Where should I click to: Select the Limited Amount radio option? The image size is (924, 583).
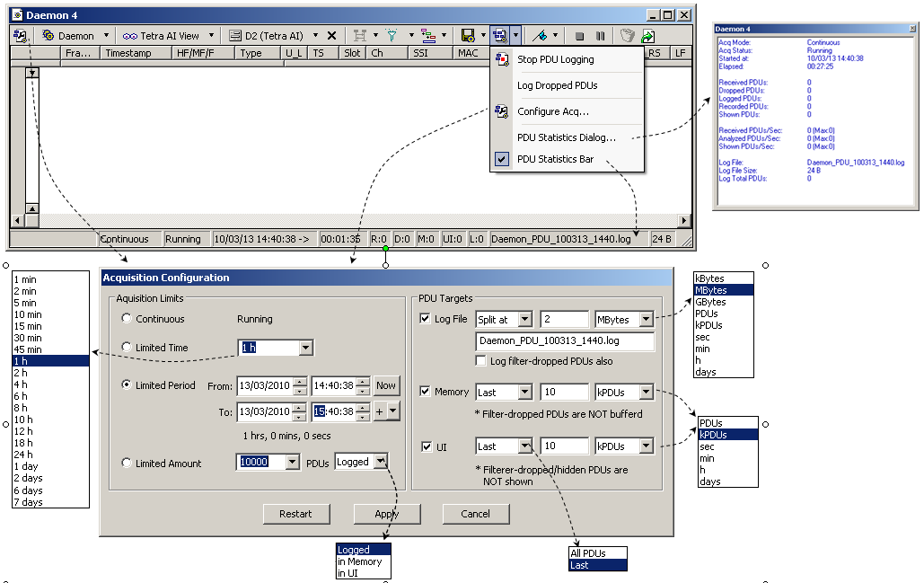127,463
